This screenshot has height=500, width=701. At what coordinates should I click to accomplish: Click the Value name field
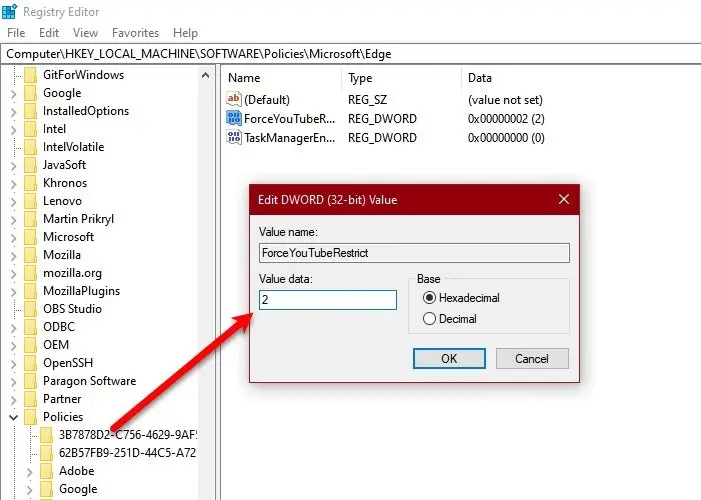414,253
